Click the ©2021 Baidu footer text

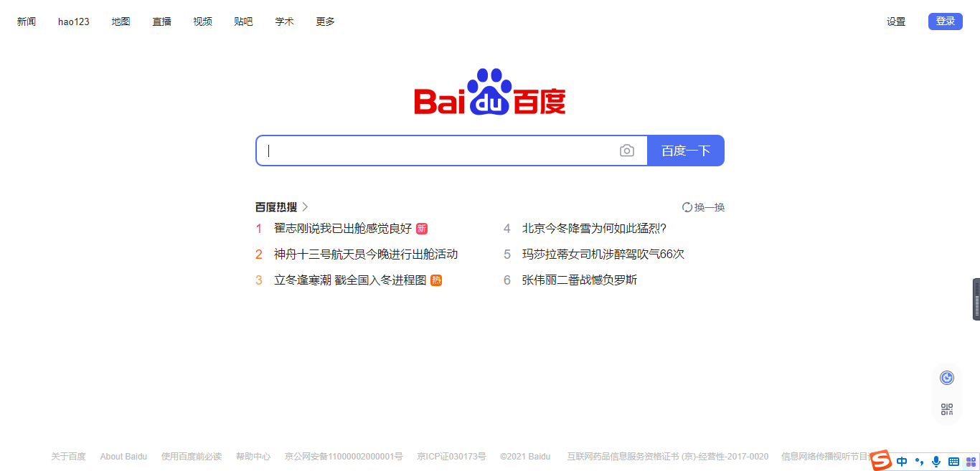525,457
